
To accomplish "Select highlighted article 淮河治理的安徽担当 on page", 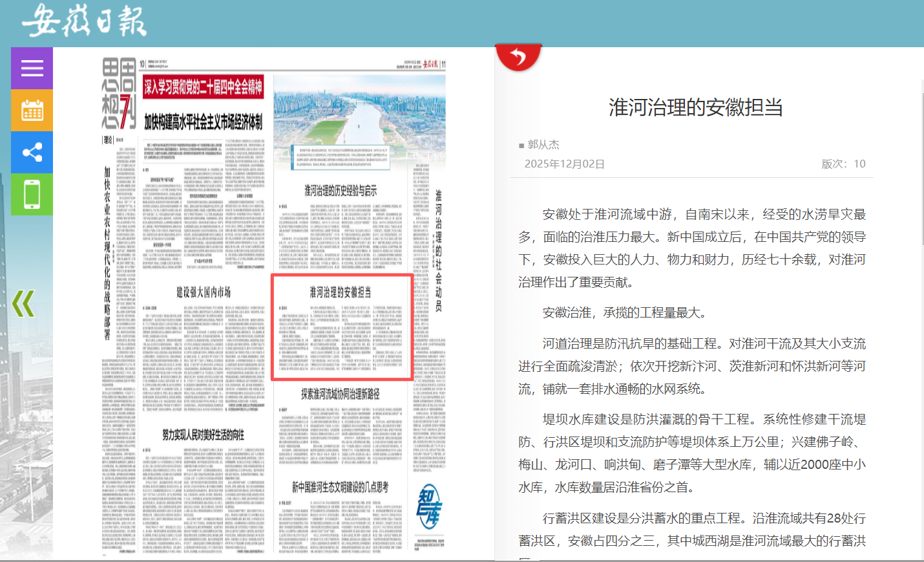I will click(341, 292).
